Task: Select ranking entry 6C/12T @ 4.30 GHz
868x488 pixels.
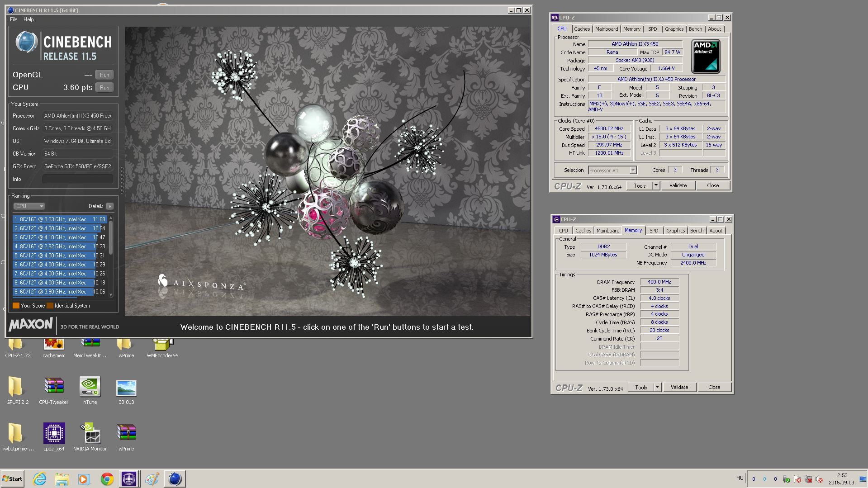Action: [59, 228]
